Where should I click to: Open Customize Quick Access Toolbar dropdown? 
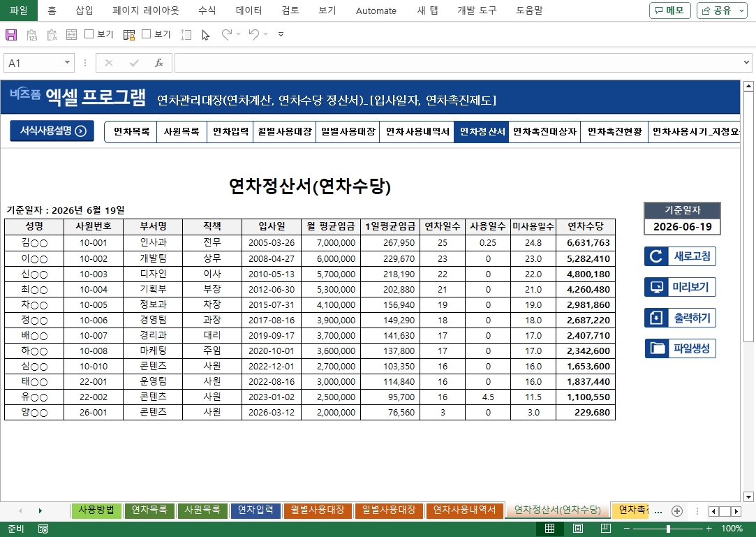coord(281,34)
